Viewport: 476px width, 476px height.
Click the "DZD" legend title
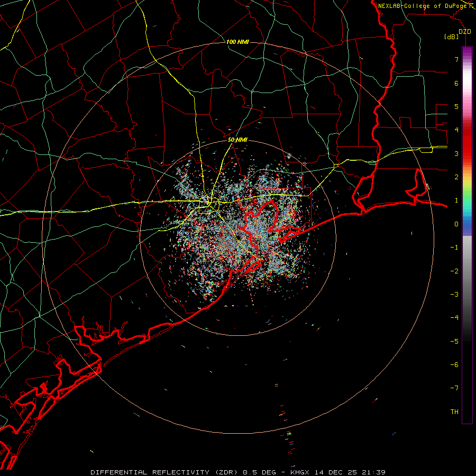click(x=464, y=32)
